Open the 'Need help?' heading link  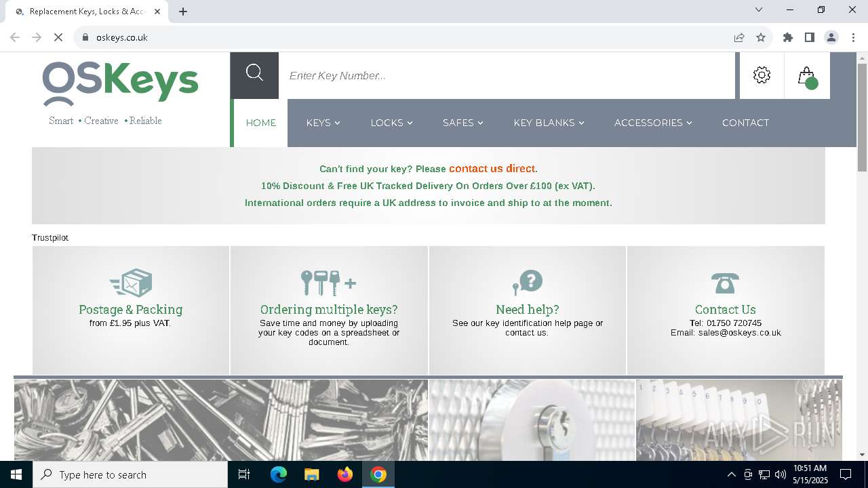click(x=528, y=310)
